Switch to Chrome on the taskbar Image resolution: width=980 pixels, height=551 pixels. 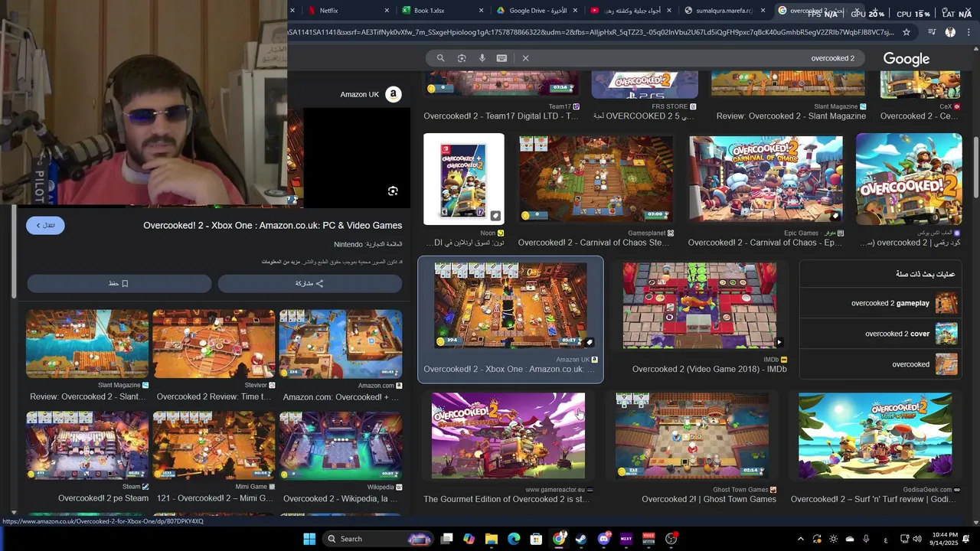(559, 539)
